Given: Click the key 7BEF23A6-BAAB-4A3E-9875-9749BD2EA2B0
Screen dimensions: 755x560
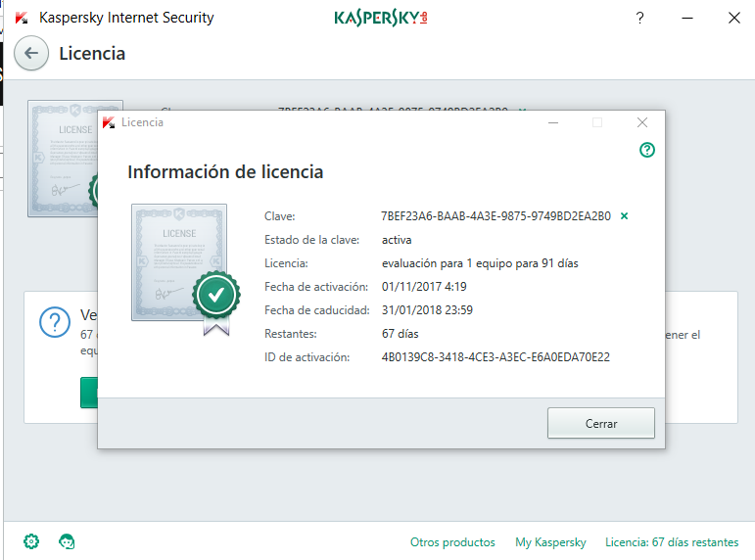Looking at the screenshot, I should coord(495,215).
